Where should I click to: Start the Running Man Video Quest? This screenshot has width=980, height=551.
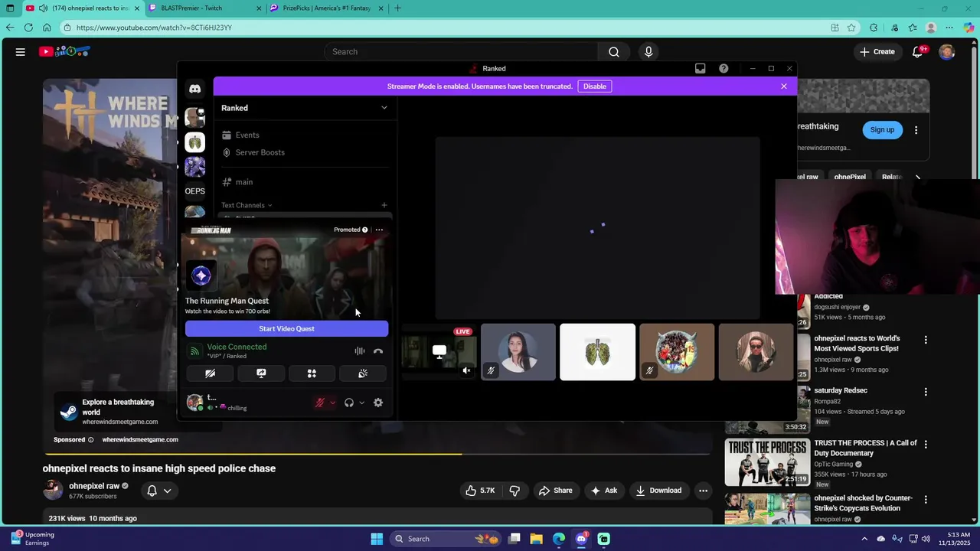pyautogui.click(x=286, y=328)
